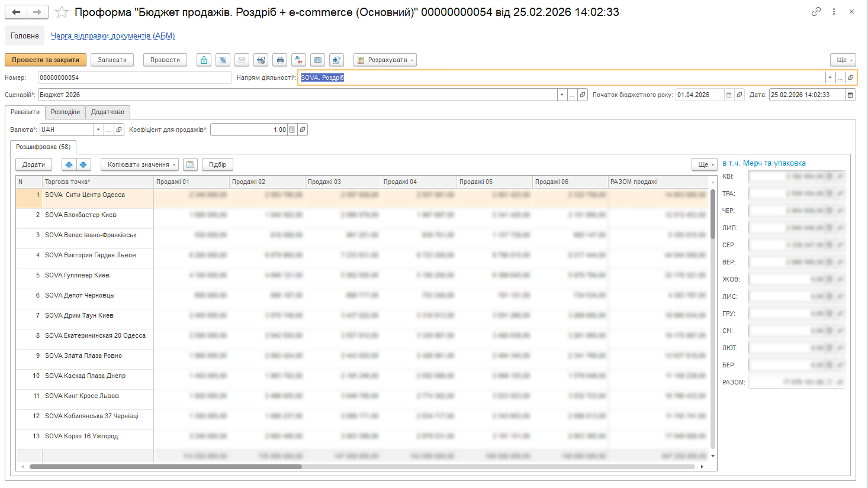Click the toolbar icon right of Дт/Кт
Image resolution: width=868 pixels, height=488 pixels.
coord(318,60)
